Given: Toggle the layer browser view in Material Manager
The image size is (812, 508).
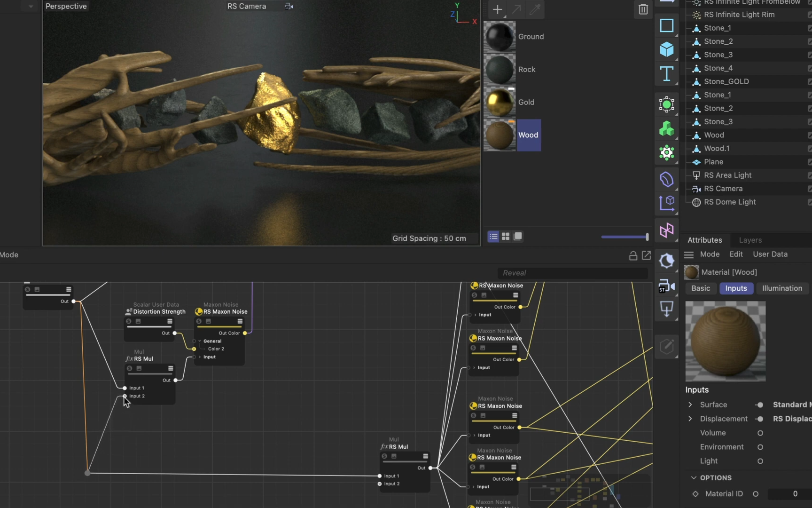Looking at the screenshot, I should [x=517, y=237].
